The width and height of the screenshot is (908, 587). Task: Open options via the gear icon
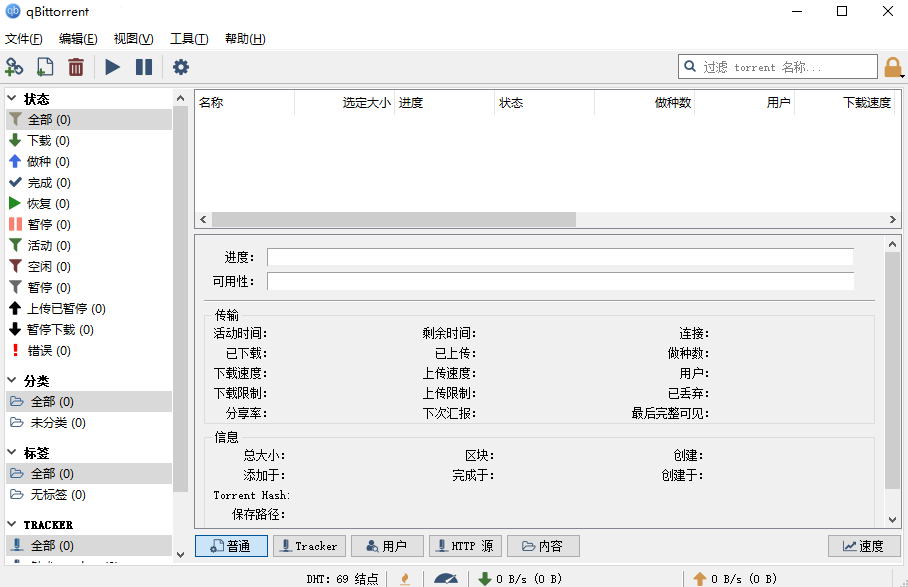tap(181, 67)
